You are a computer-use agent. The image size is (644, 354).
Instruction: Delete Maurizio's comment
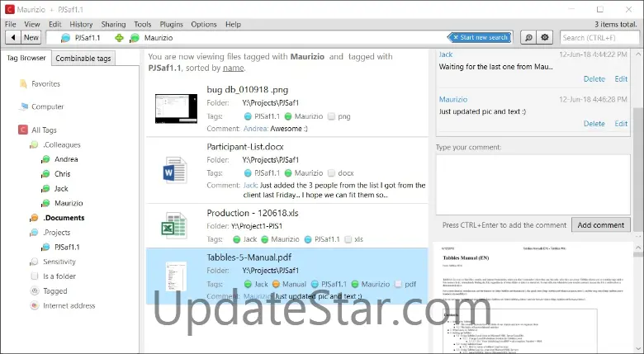(x=594, y=124)
